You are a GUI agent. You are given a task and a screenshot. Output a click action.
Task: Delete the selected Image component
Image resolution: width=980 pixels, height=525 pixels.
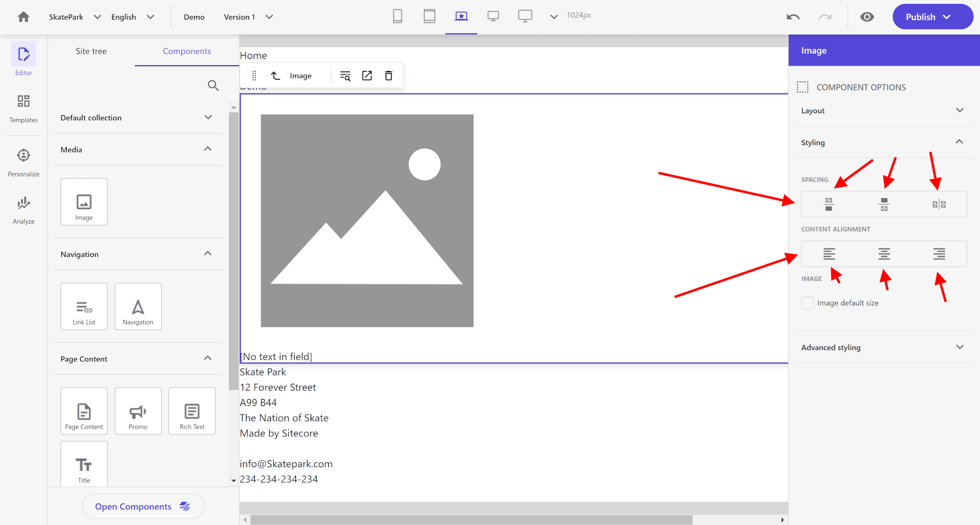pyautogui.click(x=388, y=75)
